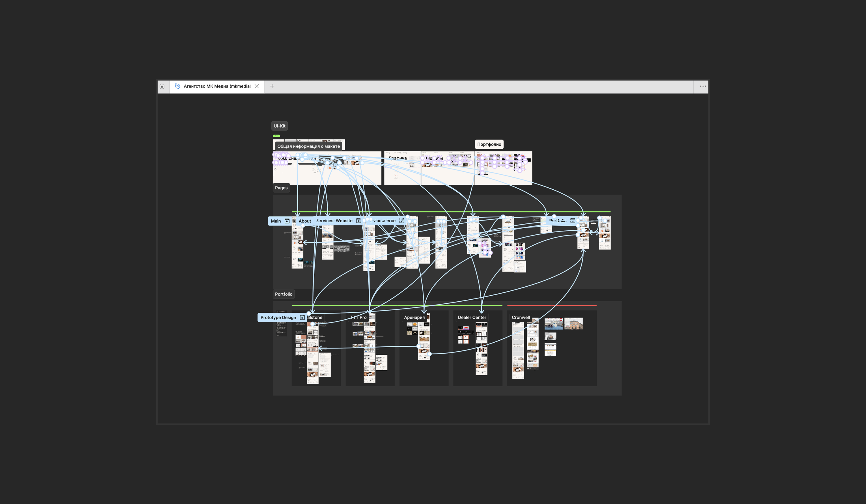The image size is (866, 504).
Task: Select the Pages section label
Action: click(x=281, y=188)
